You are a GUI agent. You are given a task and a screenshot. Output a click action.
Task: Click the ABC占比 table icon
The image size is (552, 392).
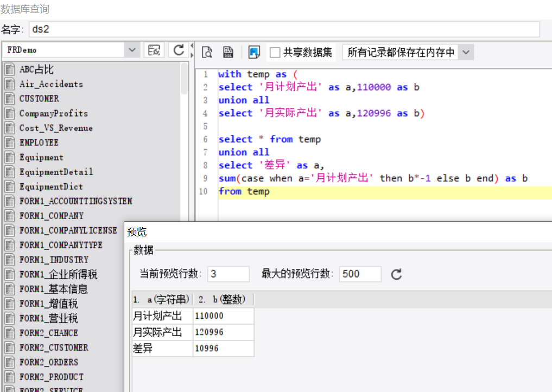[10, 69]
